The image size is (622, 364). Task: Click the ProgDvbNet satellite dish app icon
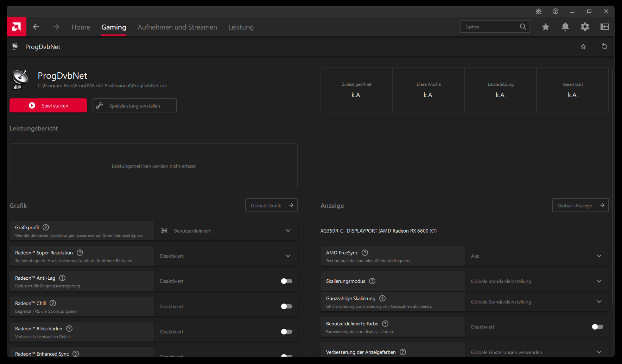[x=20, y=79]
